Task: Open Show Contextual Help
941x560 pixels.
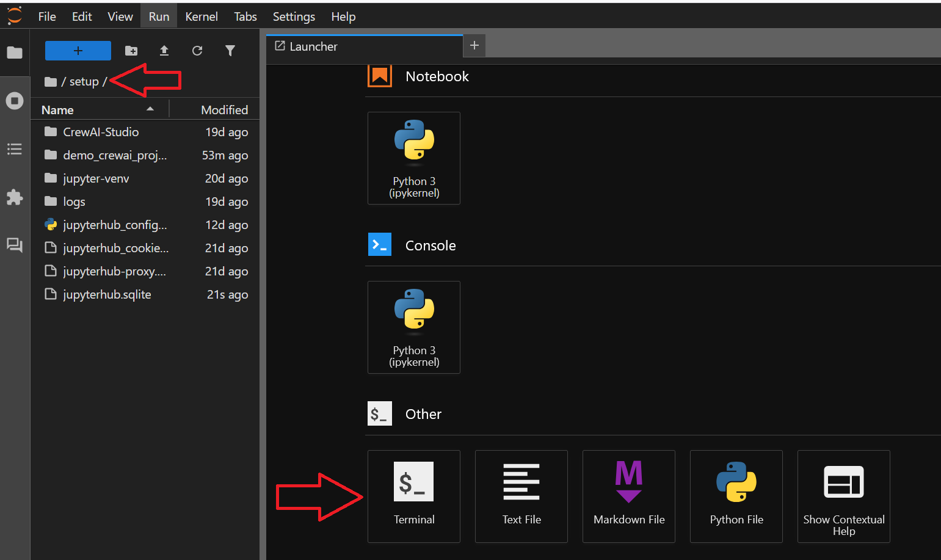Action: (x=844, y=496)
